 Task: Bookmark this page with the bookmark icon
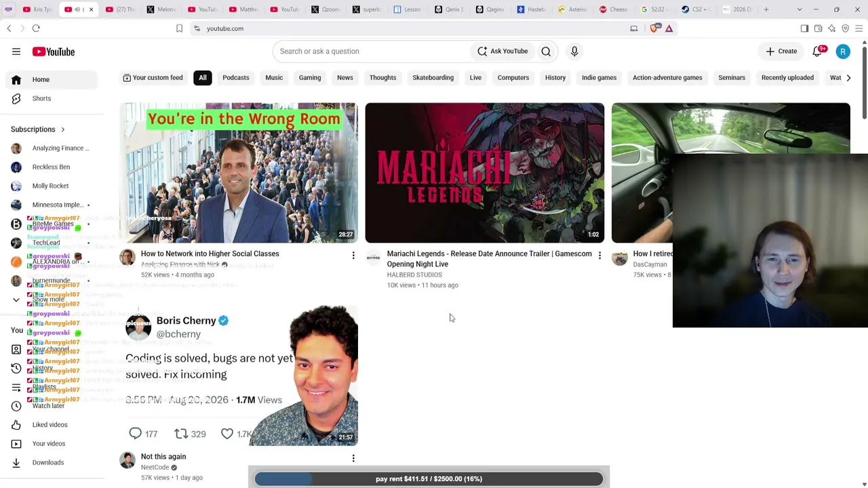tap(179, 28)
